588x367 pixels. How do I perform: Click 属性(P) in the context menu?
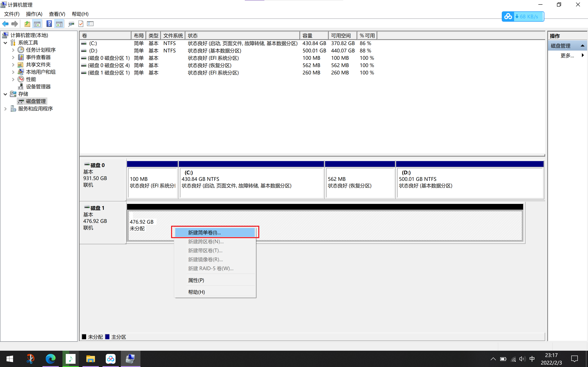[196, 280]
